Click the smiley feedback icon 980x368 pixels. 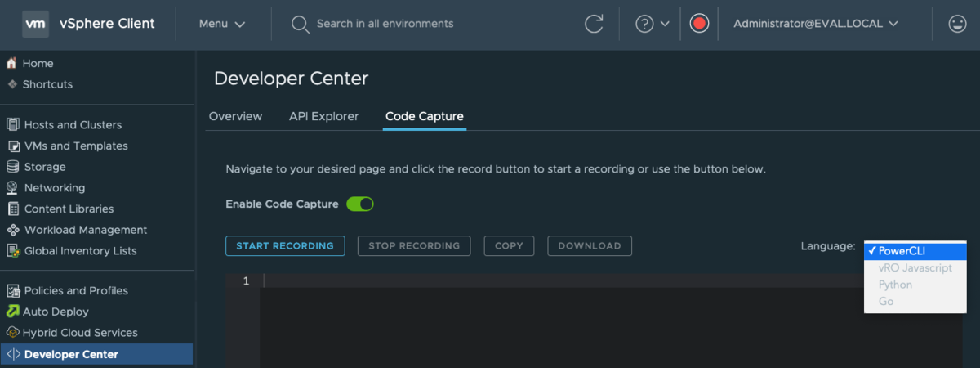(957, 24)
